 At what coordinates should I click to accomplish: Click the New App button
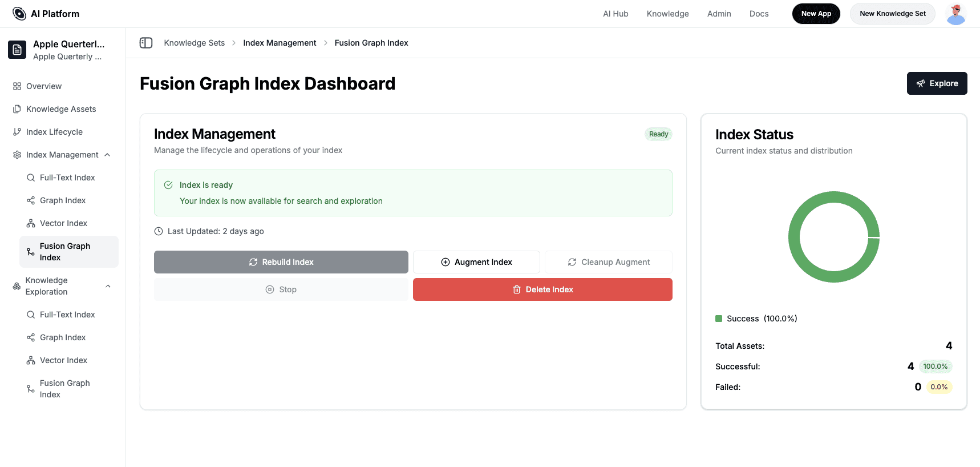click(816, 14)
